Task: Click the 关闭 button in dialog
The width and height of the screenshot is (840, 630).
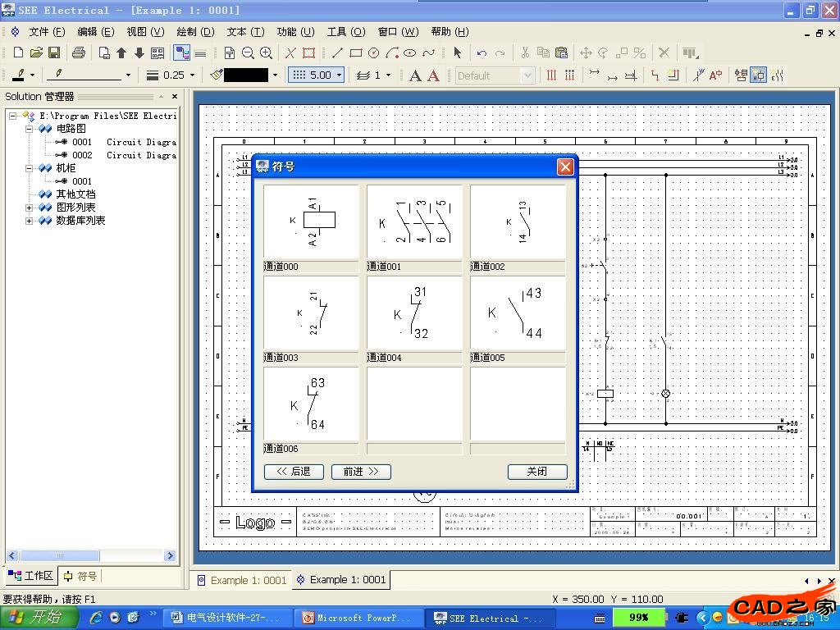Action: tap(536, 472)
